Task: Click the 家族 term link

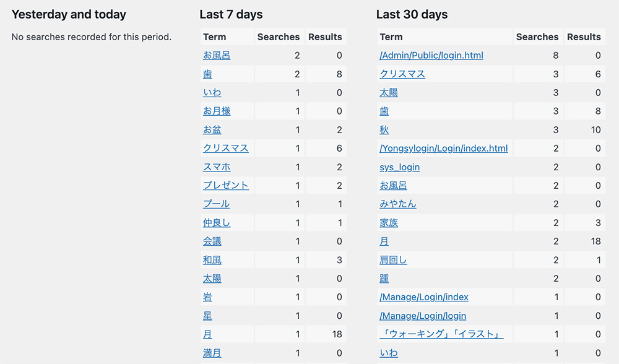Action: [x=389, y=223]
